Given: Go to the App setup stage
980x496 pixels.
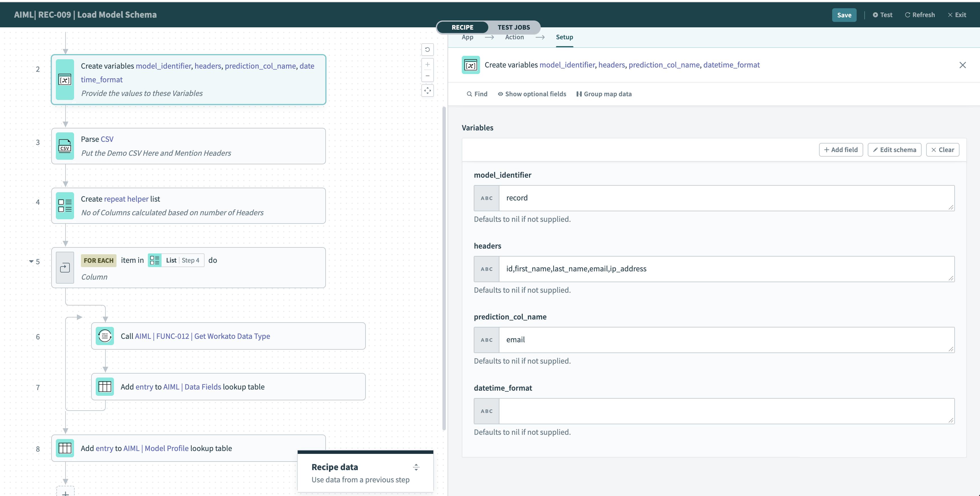Looking at the screenshot, I should tap(467, 37).
